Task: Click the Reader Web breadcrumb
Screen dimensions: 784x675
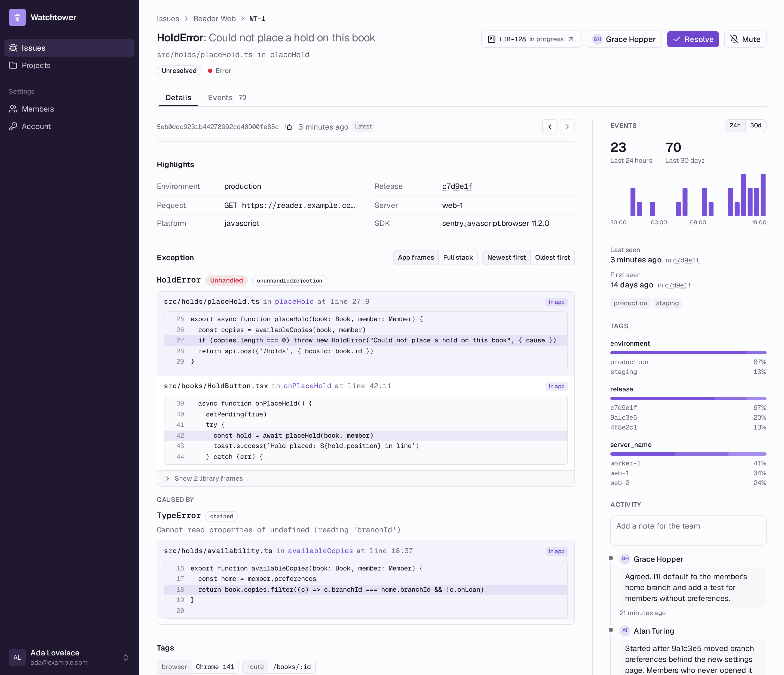Action: [214, 19]
